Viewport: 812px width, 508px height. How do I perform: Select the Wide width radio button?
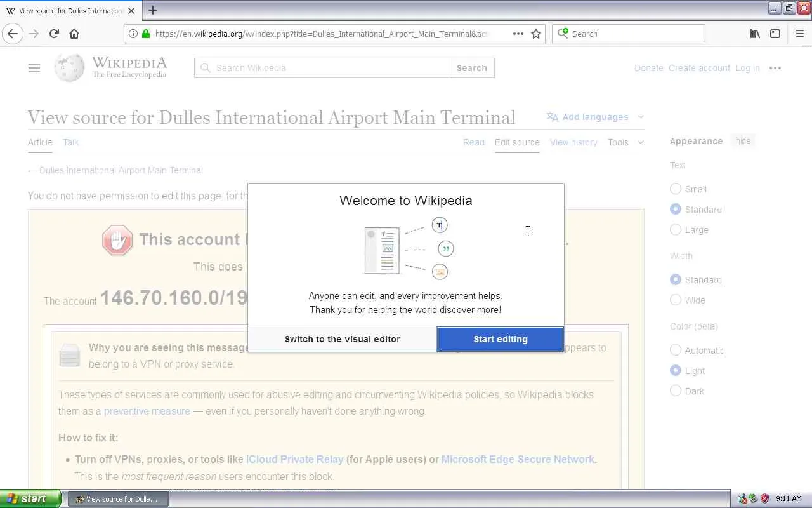pos(676,300)
